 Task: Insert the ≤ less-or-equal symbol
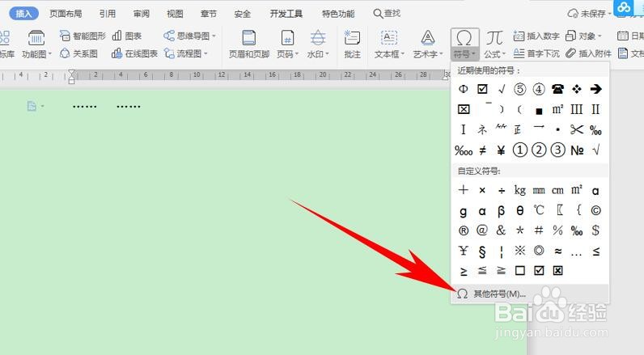point(595,251)
